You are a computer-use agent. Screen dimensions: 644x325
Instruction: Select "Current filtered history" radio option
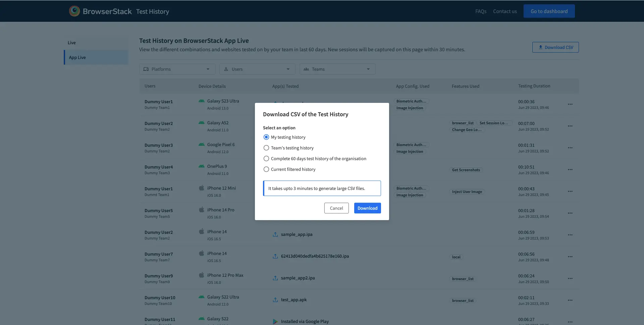266,169
